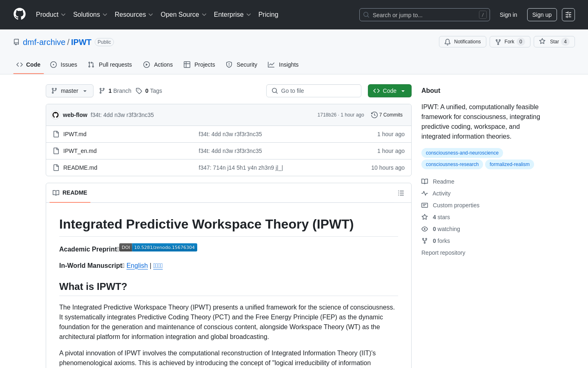Open the English manuscript link

[x=137, y=266]
